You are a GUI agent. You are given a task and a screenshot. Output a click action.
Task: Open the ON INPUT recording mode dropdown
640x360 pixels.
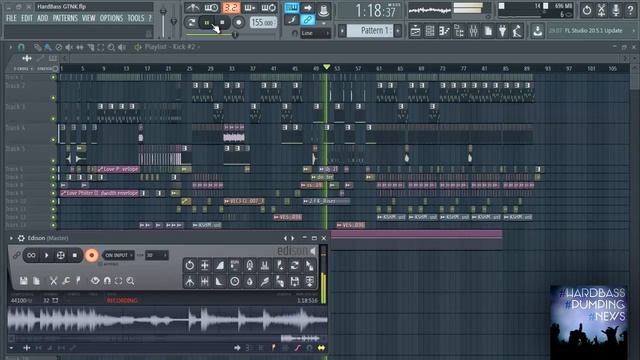(x=118, y=256)
